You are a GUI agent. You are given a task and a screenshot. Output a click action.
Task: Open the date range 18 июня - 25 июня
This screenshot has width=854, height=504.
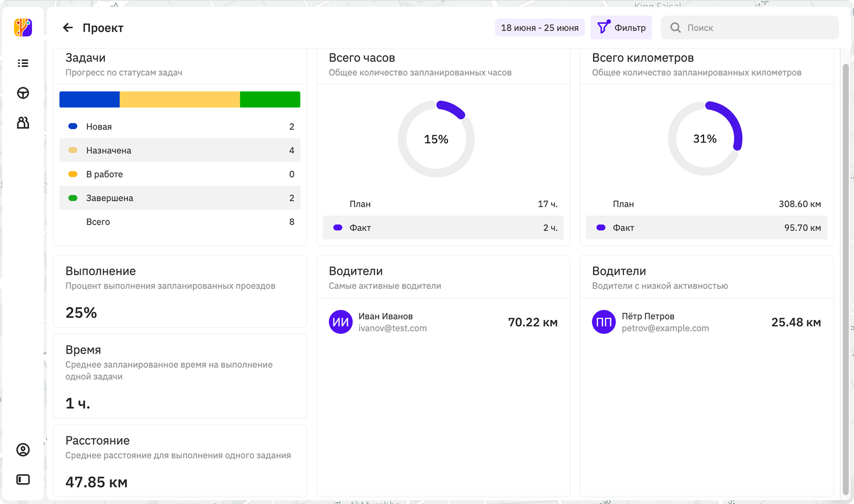(x=540, y=28)
